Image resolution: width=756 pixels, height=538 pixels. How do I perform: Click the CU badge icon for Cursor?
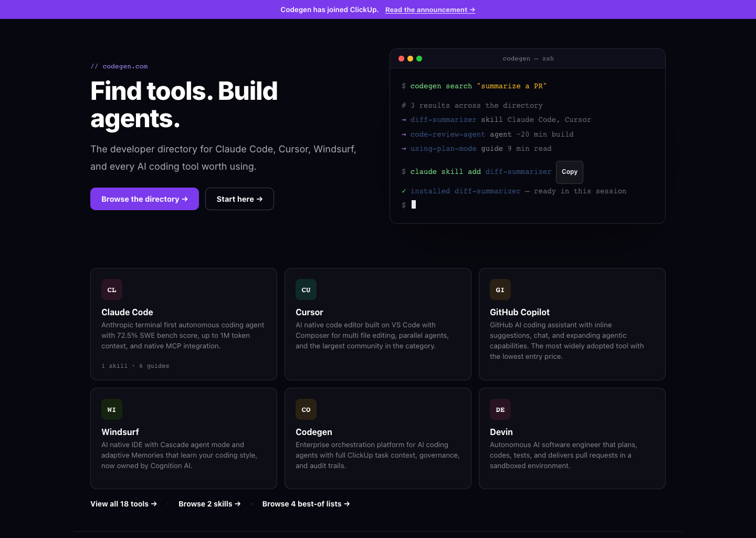306,289
